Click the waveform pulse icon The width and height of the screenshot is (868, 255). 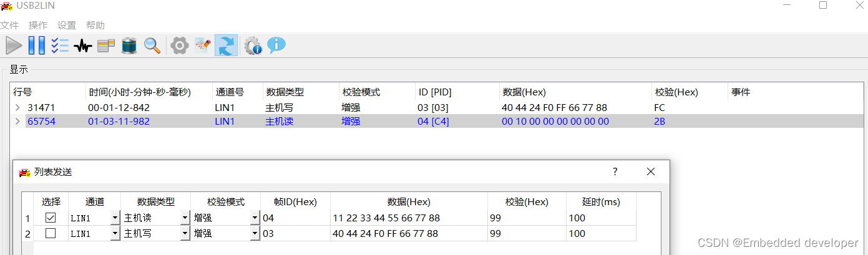coord(83,46)
